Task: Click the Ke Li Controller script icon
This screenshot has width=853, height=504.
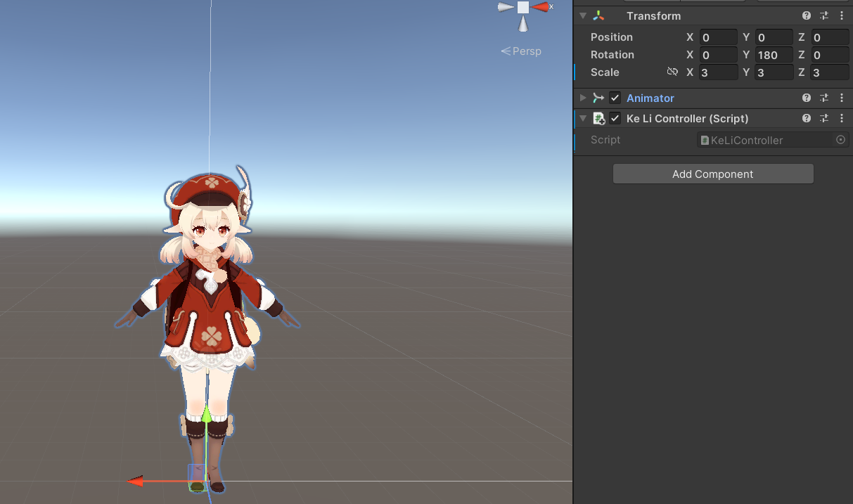Action: pyautogui.click(x=599, y=118)
